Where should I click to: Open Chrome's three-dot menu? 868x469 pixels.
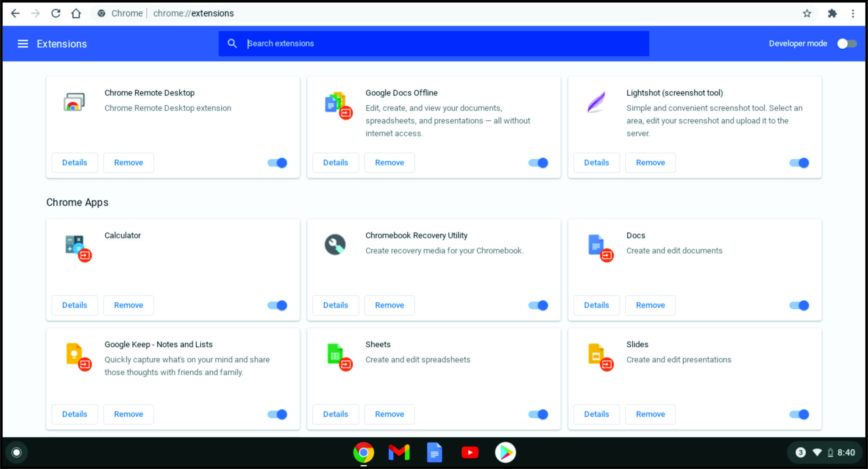(x=853, y=13)
